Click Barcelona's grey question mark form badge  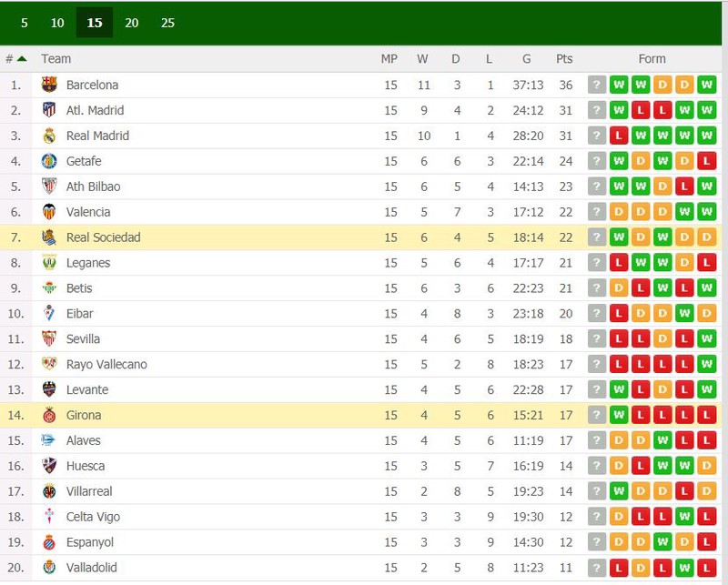coord(597,85)
